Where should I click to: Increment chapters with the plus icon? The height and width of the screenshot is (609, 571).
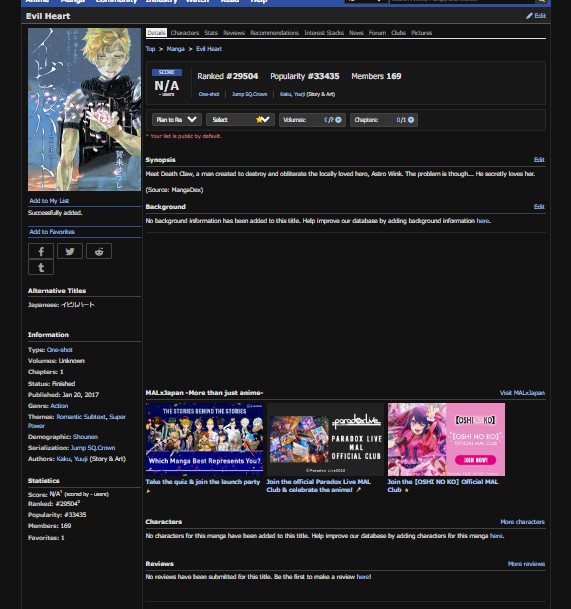pyautogui.click(x=411, y=120)
